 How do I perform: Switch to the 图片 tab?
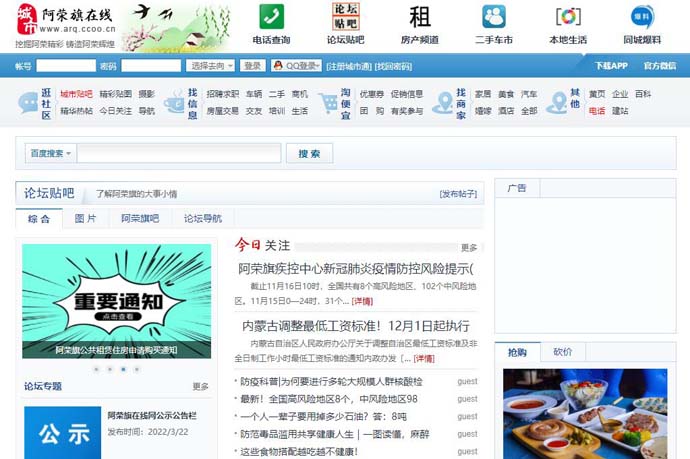click(85, 219)
